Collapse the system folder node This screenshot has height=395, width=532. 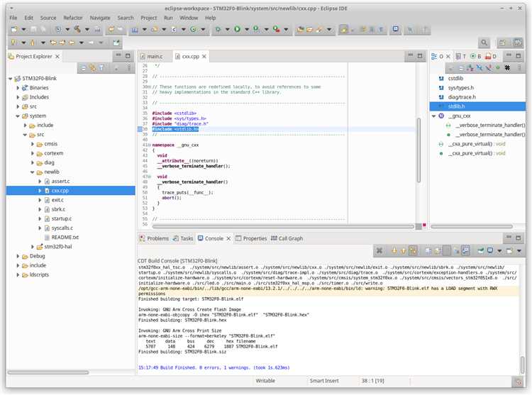point(18,116)
